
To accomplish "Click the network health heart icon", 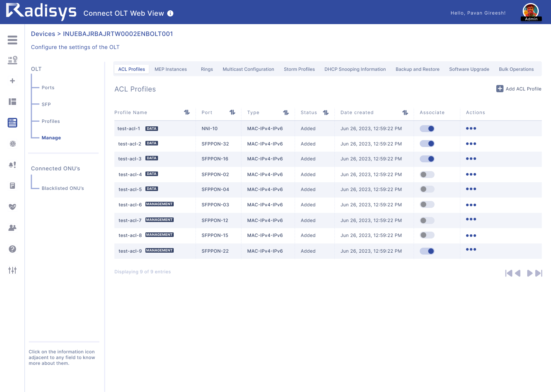I will pos(12,207).
